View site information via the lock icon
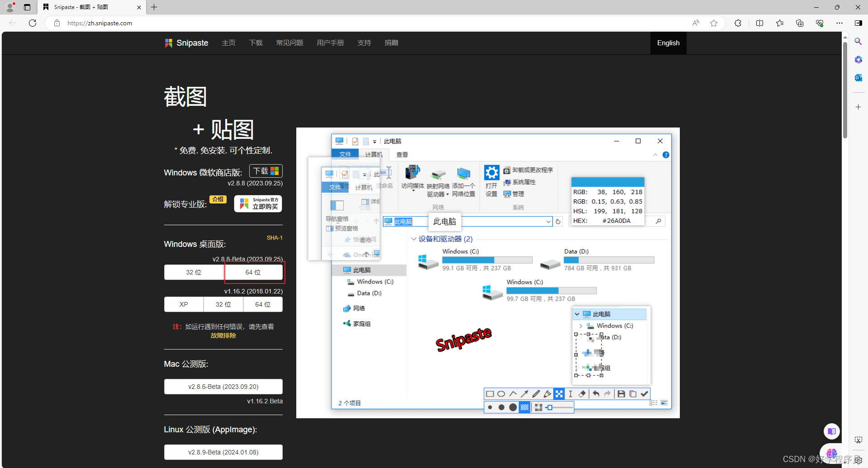Image resolution: width=868 pixels, height=468 pixels. tap(57, 23)
